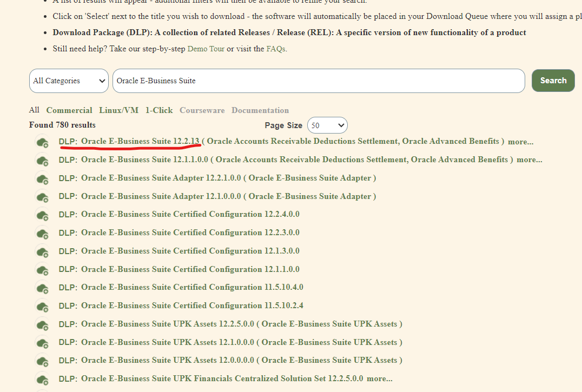Click download icon for Certified Configuration 11.5.10.4.0
The image size is (582, 392).
(42, 288)
